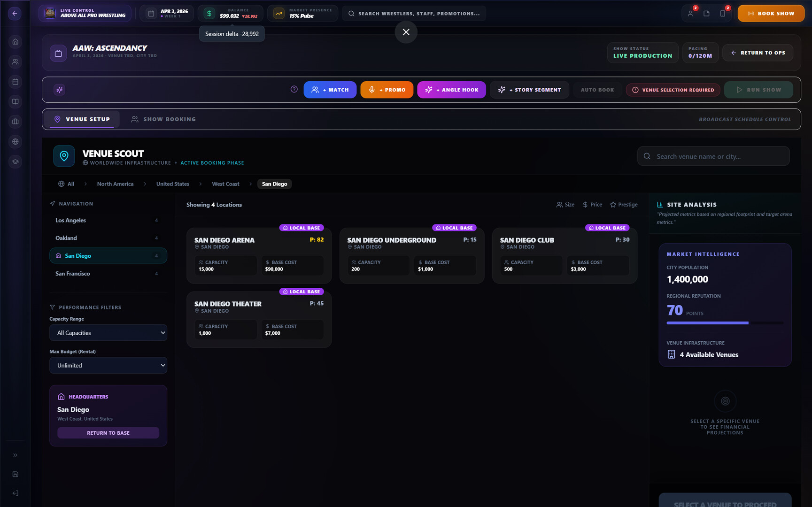
Task: Sort venues by Price
Action: click(592, 205)
